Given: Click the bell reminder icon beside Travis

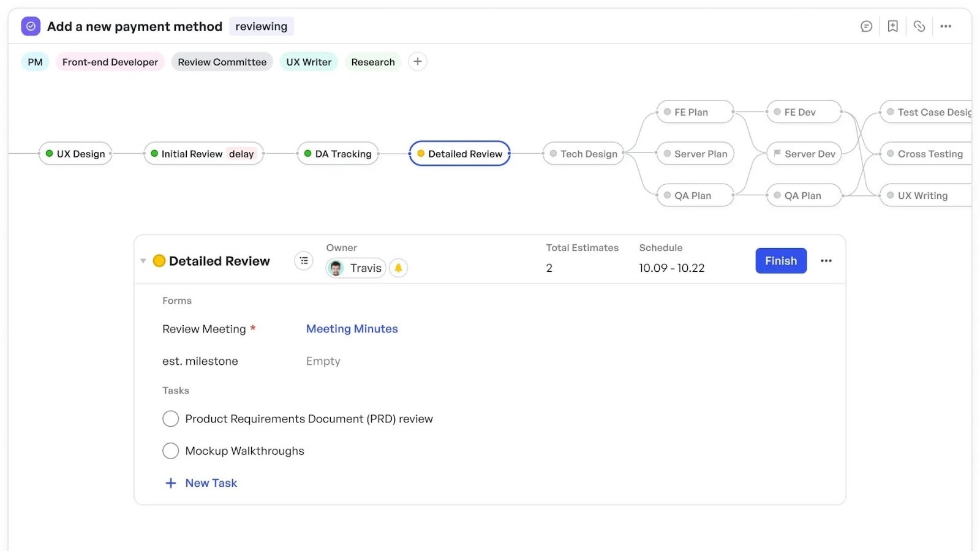Looking at the screenshot, I should point(398,268).
